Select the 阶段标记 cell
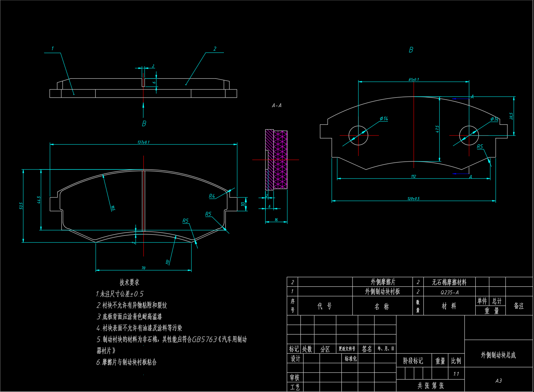The height and width of the screenshot is (392, 534). [413, 361]
